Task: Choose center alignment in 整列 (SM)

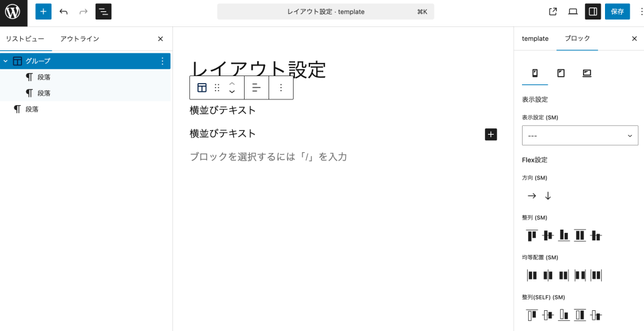Action: (548, 235)
